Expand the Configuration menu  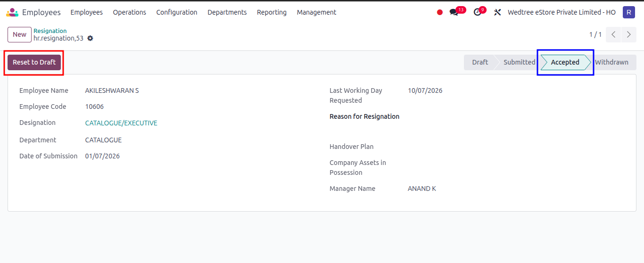click(177, 12)
